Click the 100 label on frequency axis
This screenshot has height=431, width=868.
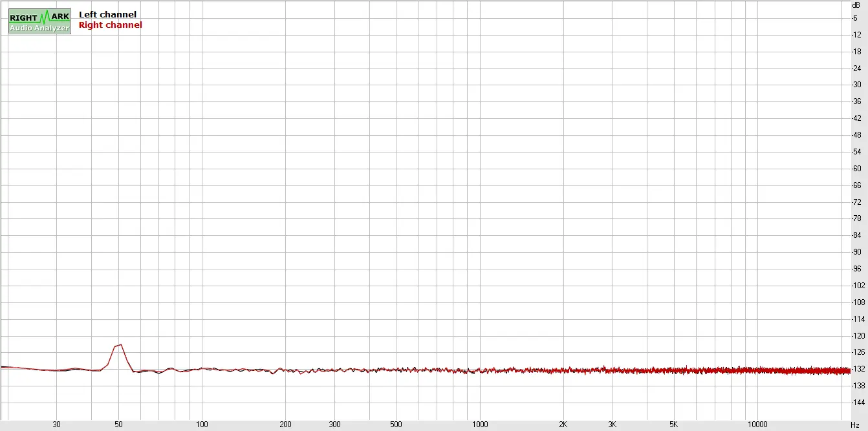[202, 425]
